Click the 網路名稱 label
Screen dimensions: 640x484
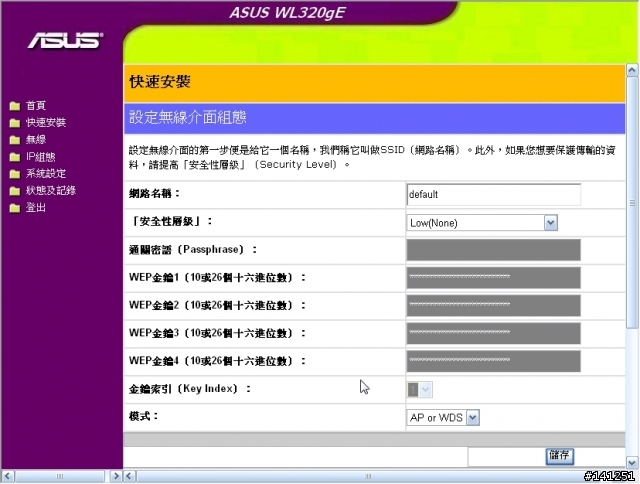coord(154,193)
